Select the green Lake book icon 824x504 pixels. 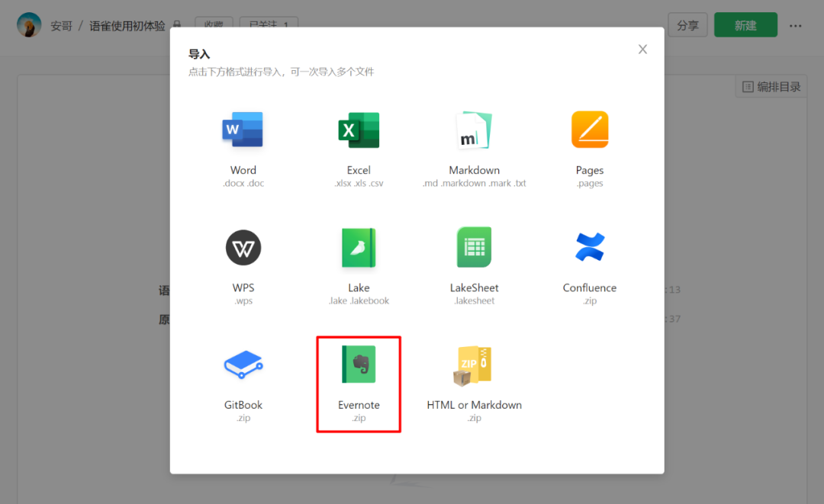[x=359, y=247]
